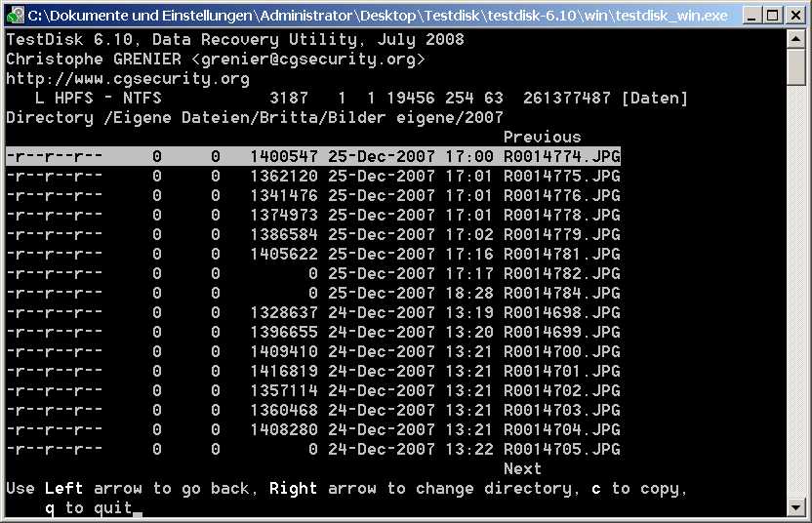
Task: Select file R0014700.JPG row
Action: pos(313,351)
